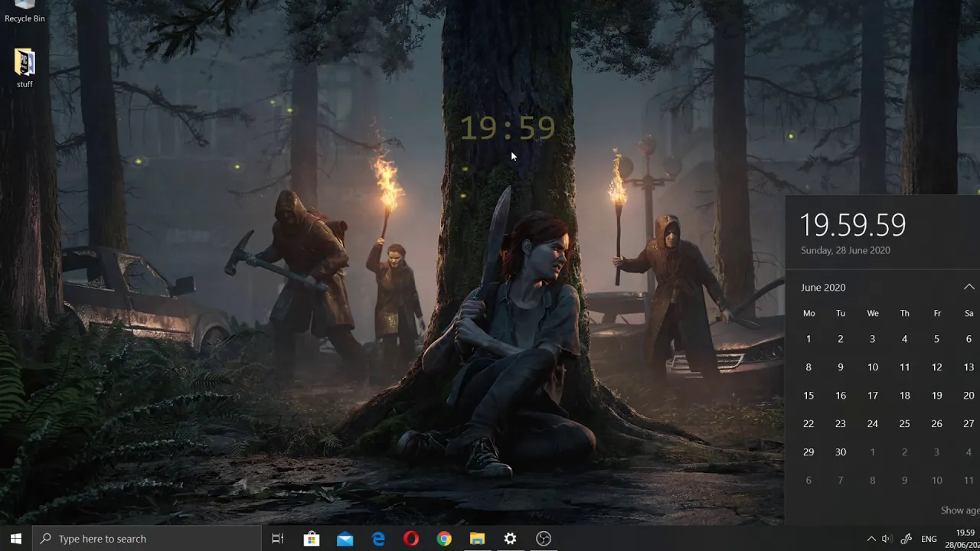Click the ENG language indicator
This screenshot has width=980, height=551.
tap(929, 539)
